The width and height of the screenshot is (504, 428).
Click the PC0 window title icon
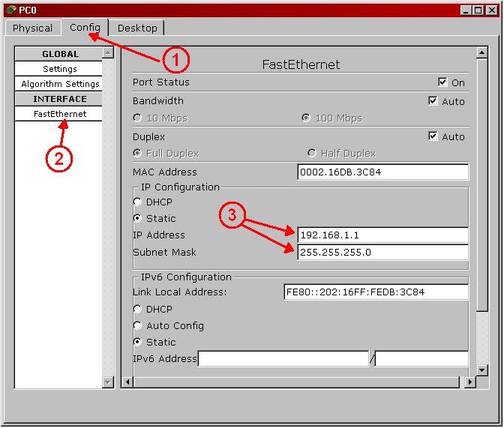point(11,10)
